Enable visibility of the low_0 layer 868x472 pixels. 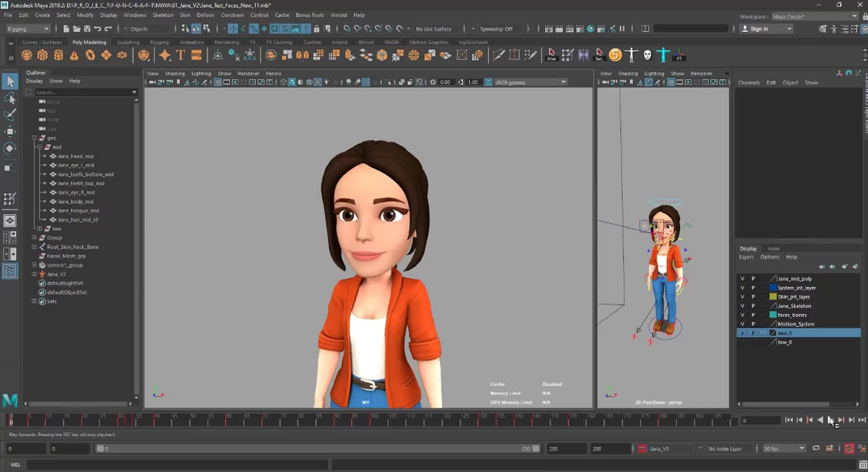point(742,342)
